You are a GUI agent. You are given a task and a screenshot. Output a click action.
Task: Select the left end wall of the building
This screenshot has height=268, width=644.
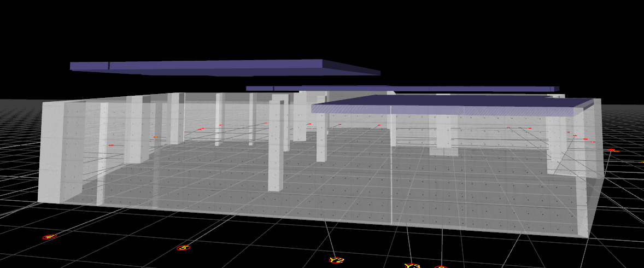point(51,153)
